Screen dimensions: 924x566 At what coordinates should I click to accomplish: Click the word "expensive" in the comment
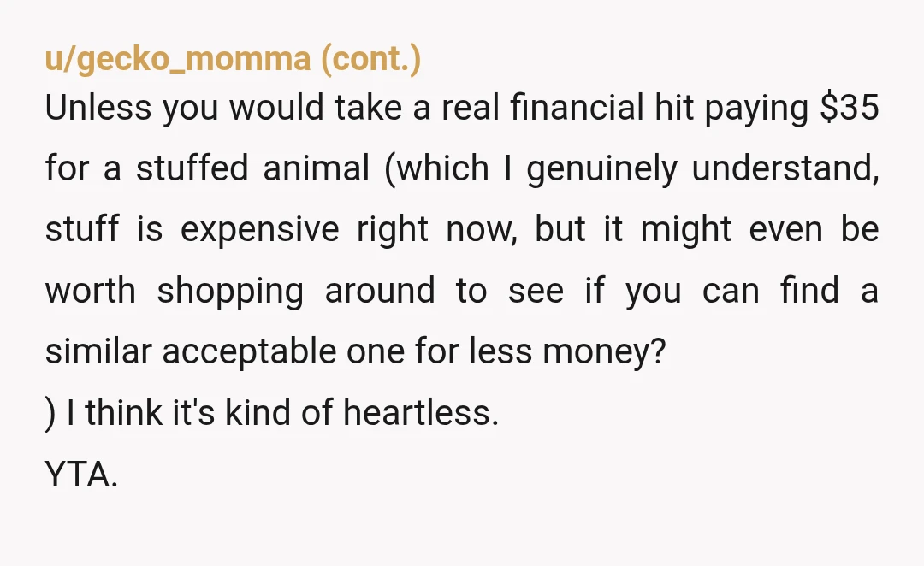(259, 230)
